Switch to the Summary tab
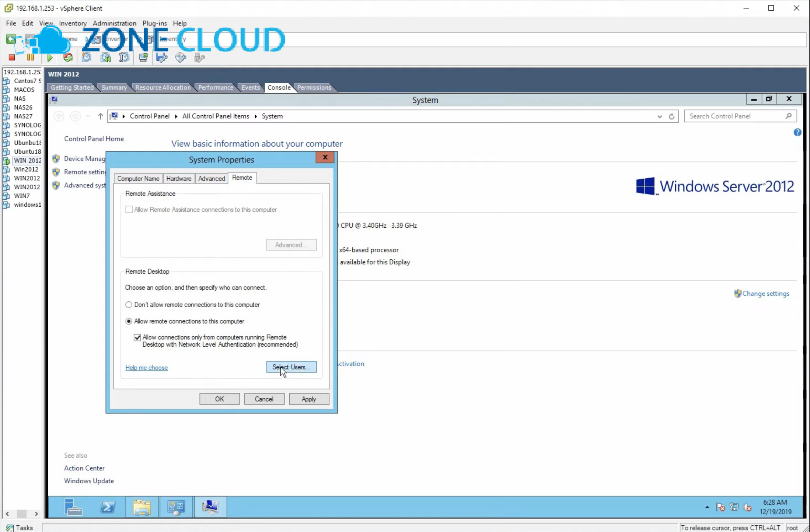Image resolution: width=810 pixels, height=532 pixels. point(114,88)
